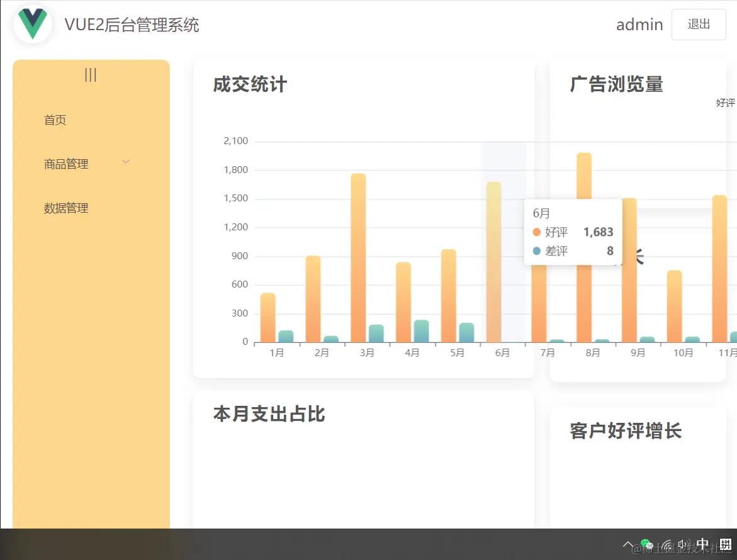The height and width of the screenshot is (560, 737).
Task: Click the 成交统计 card heading
Action: pos(250,84)
